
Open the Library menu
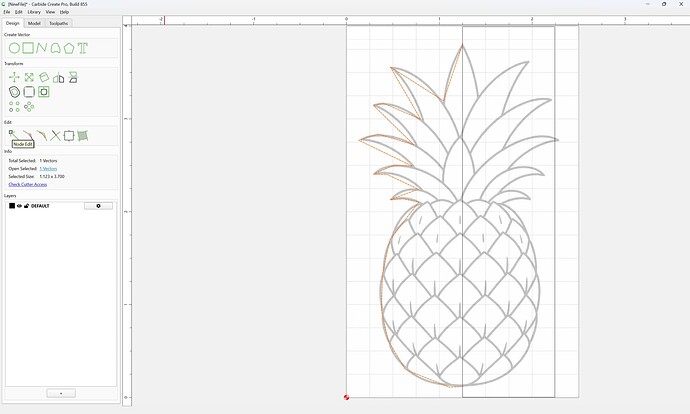(34, 12)
